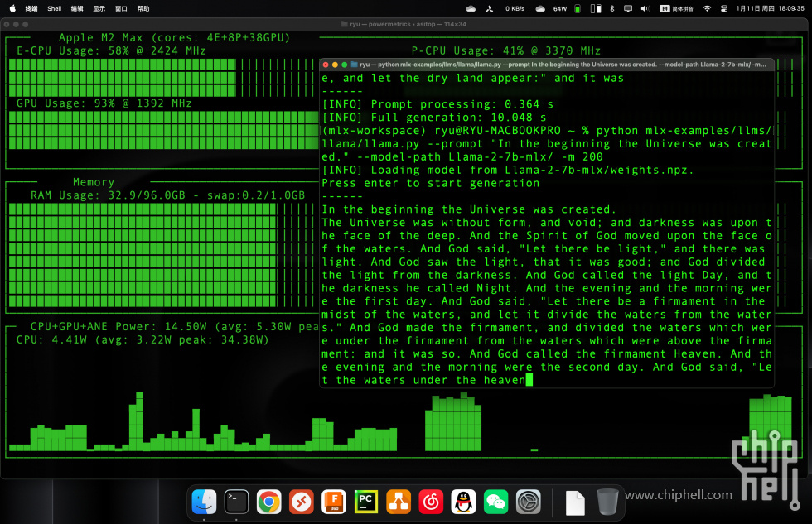This screenshot has height=524, width=812.
Task: Click the python llama.py window title text
Action: [x=563, y=65]
